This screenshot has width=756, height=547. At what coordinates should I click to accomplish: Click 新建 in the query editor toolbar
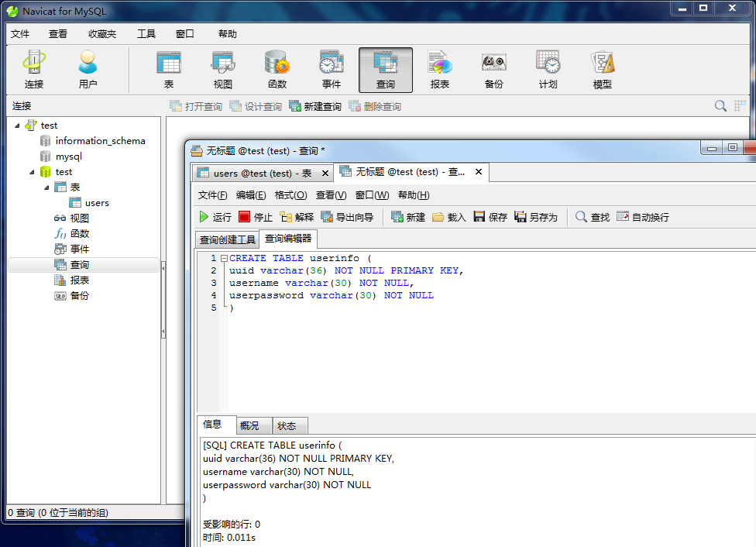408,217
